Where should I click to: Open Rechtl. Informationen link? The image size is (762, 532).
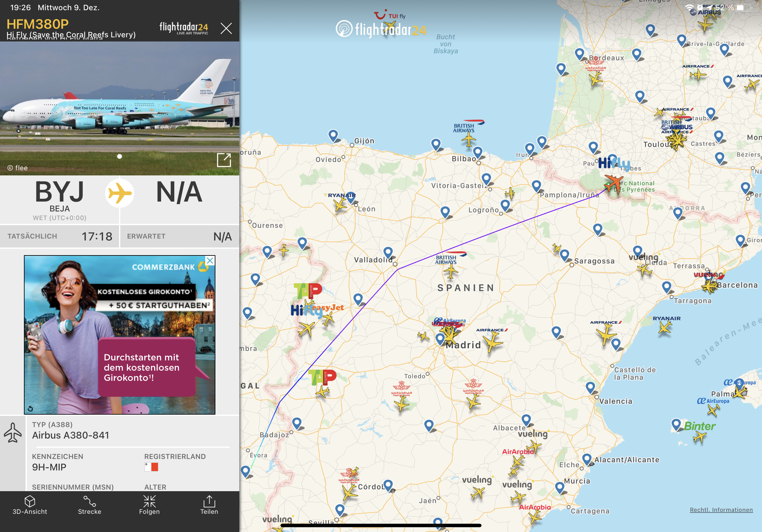721,510
